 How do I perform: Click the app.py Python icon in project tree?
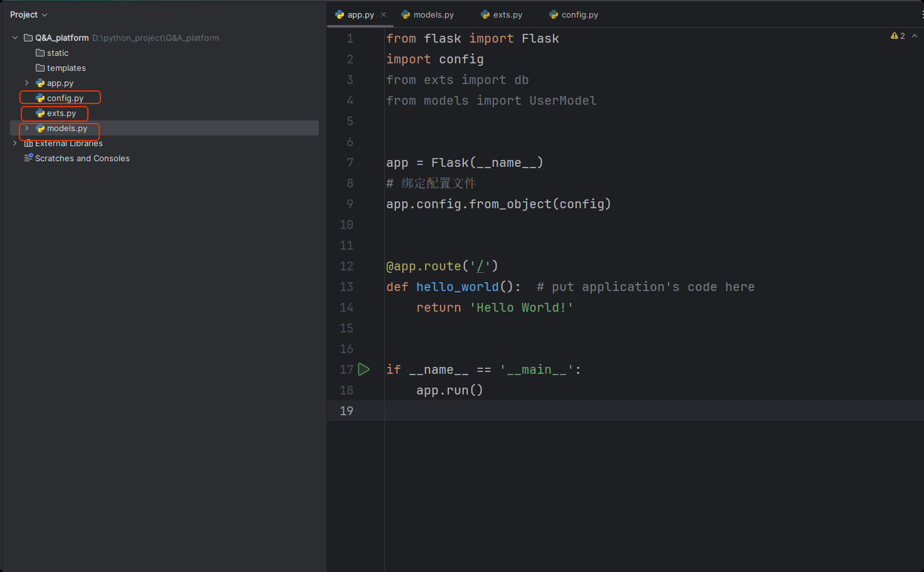pos(40,83)
